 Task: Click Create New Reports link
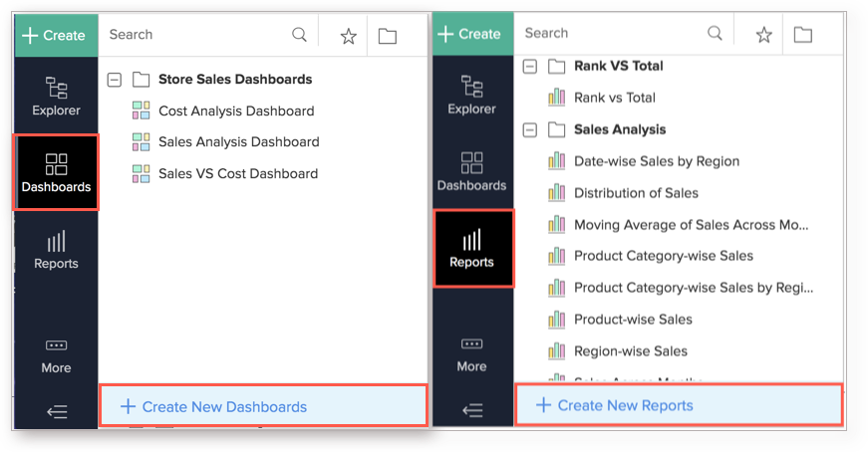click(625, 405)
